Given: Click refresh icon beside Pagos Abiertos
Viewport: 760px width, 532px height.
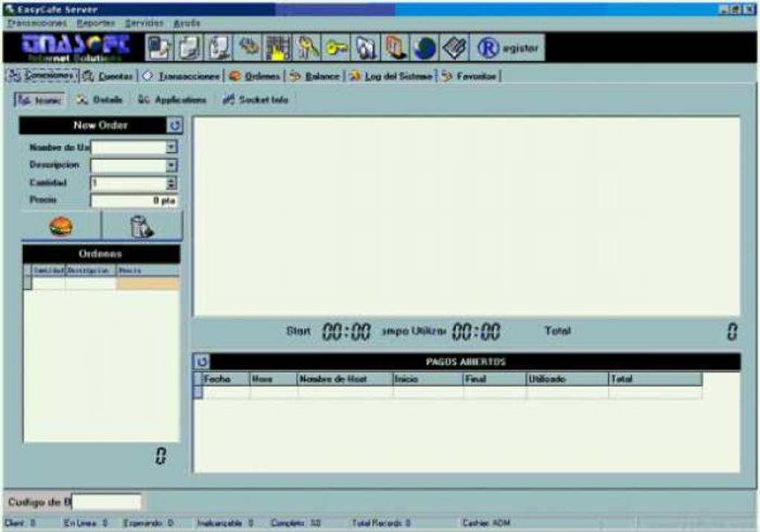Looking at the screenshot, I should (202, 361).
